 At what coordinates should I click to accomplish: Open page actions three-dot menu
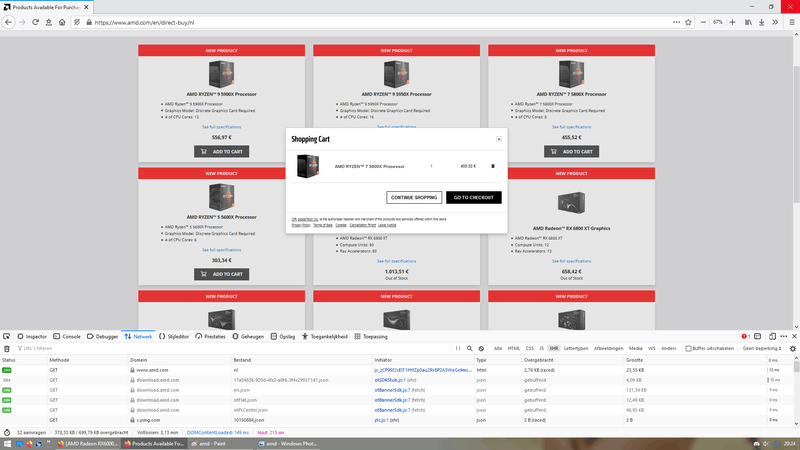677,22
